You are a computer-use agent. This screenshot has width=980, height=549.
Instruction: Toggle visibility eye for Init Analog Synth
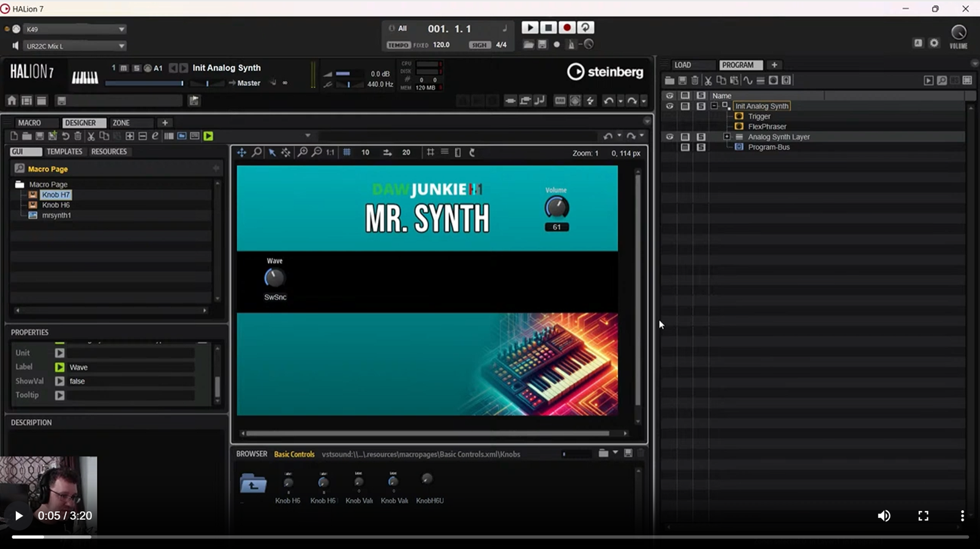point(669,106)
